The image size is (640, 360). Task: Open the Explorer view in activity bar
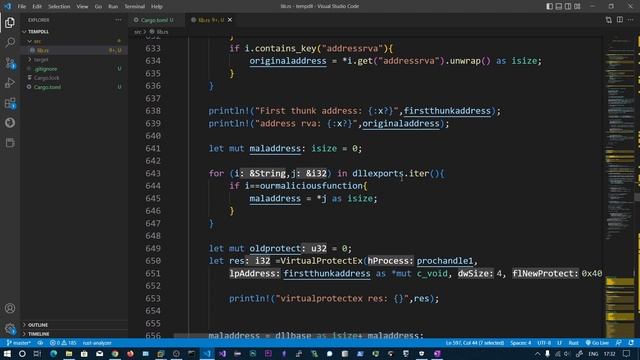coord(10,23)
